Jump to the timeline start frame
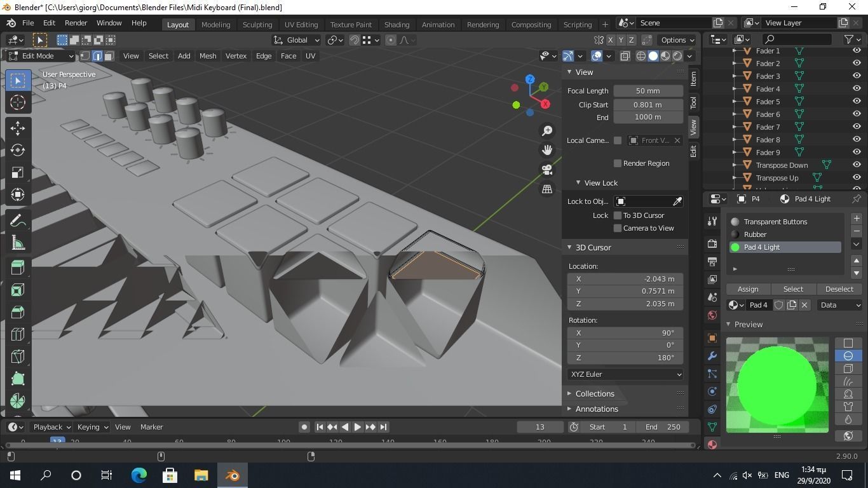This screenshot has width=868, height=488. click(320, 427)
